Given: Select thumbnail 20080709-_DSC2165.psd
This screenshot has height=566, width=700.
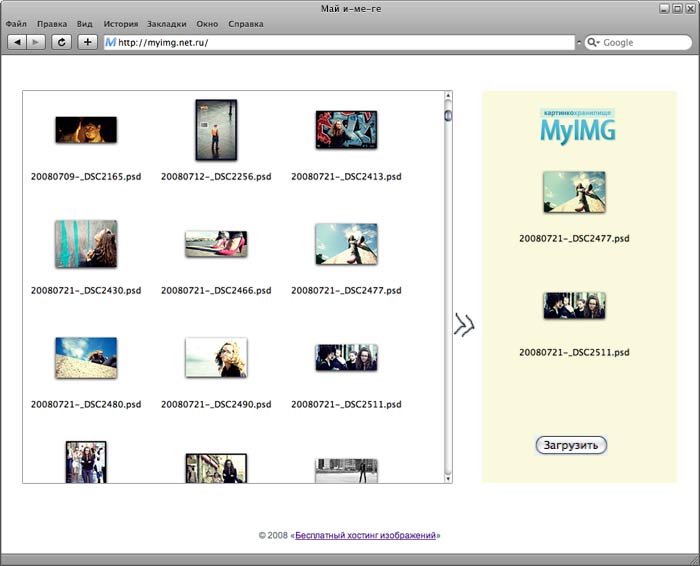Looking at the screenshot, I should (86, 130).
